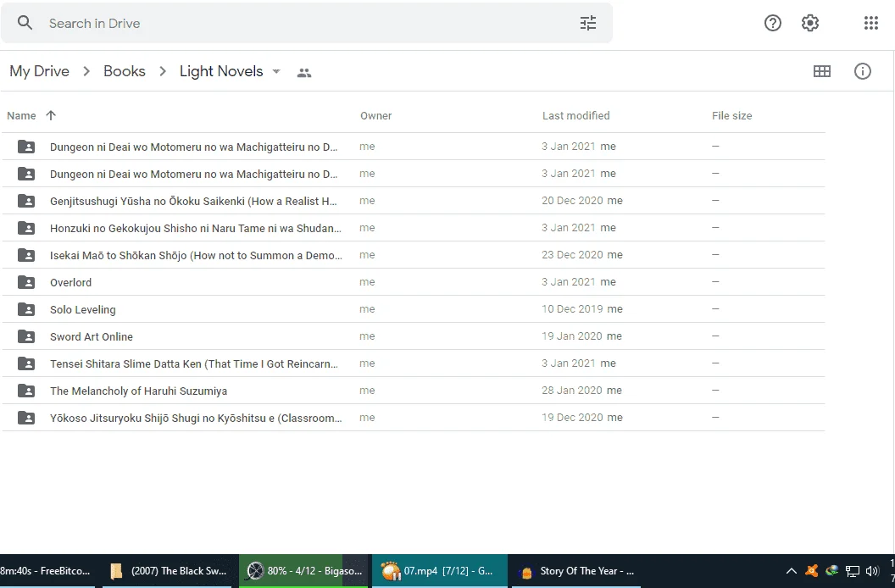Open the volume speaker tray icon

point(872,571)
